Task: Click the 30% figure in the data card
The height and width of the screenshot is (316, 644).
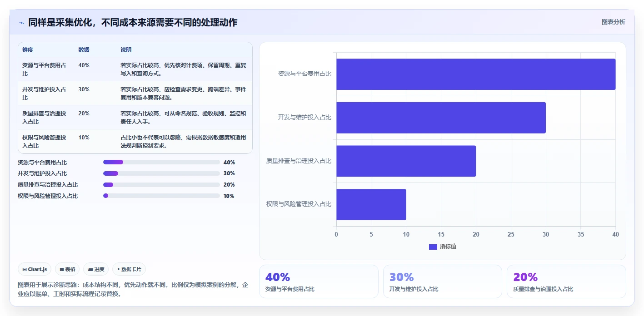Action: pyautogui.click(x=402, y=277)
